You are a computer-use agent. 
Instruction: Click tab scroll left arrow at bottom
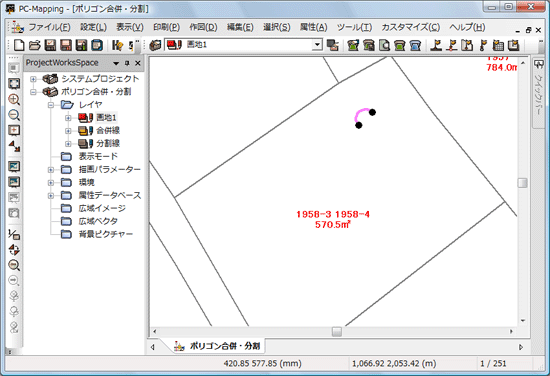153,347
